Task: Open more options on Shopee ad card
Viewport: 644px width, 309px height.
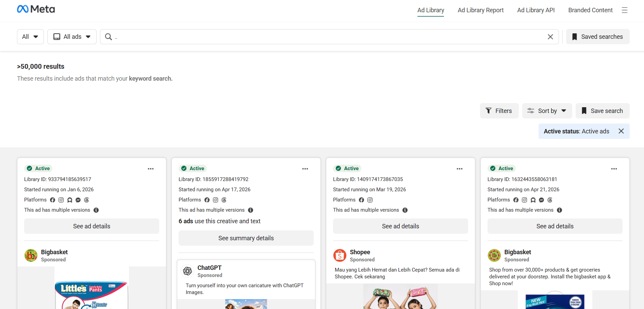Action: 460,169
